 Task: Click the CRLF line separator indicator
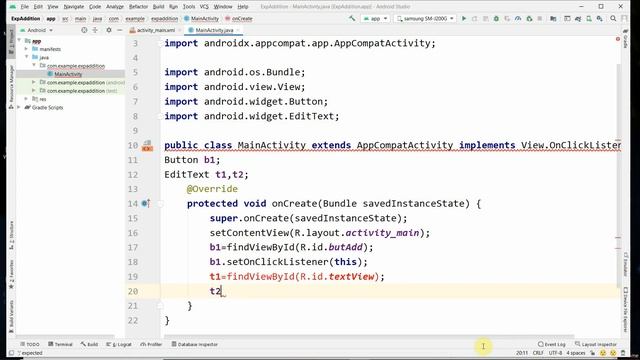pyautogui.click(x=538, y=353)
